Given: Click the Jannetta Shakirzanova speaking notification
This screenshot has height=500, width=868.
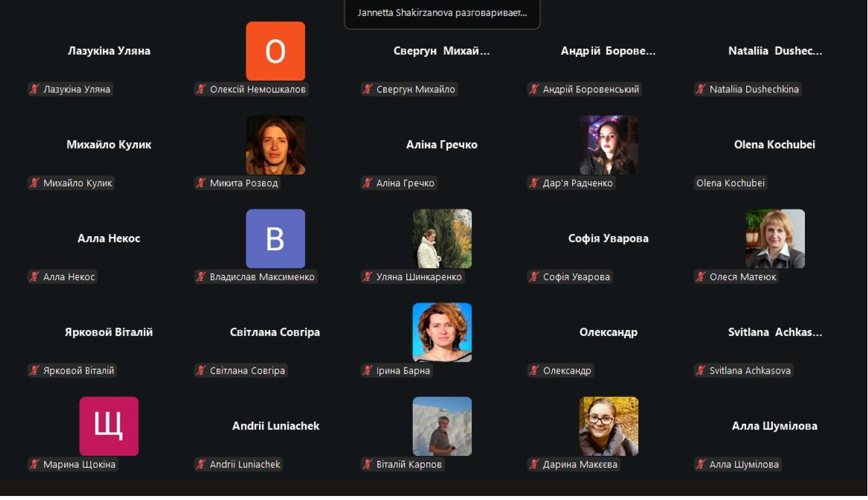Looking at the screenshot, I should [x=442, y=13].
